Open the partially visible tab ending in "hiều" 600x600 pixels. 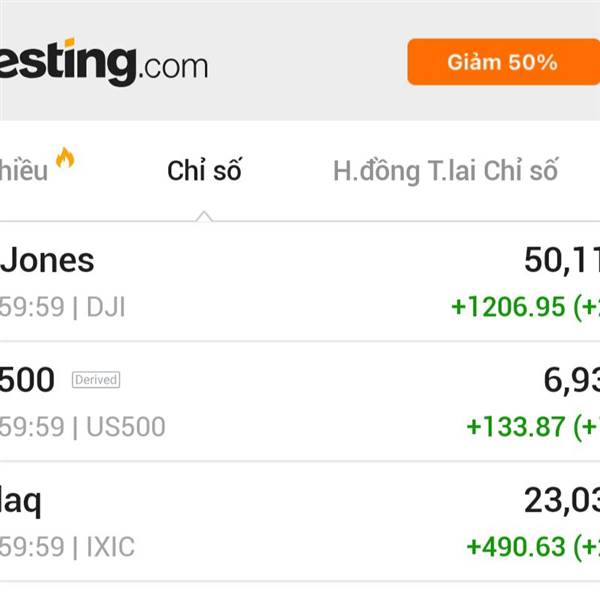pyautogui.click(x=22, y=171)
